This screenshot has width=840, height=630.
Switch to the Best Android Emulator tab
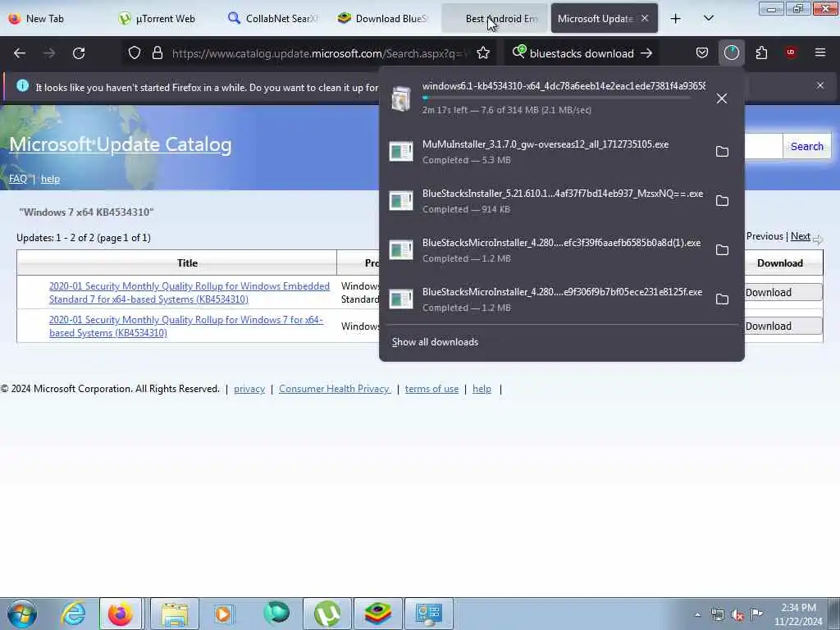[x=495, y=19]
